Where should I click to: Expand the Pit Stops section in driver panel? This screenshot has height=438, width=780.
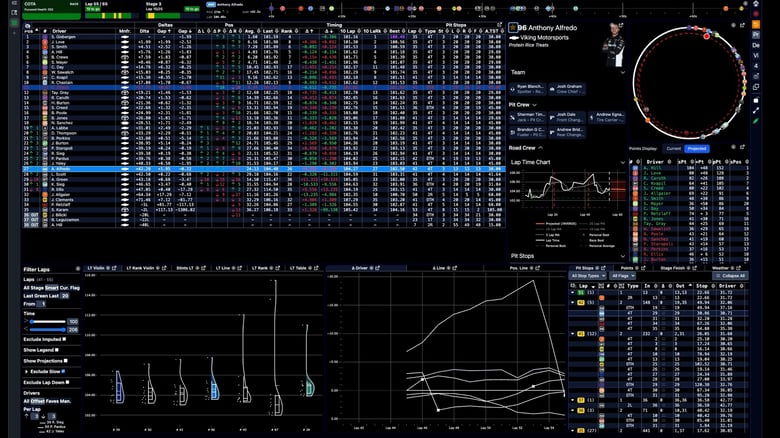pos(622,256)
